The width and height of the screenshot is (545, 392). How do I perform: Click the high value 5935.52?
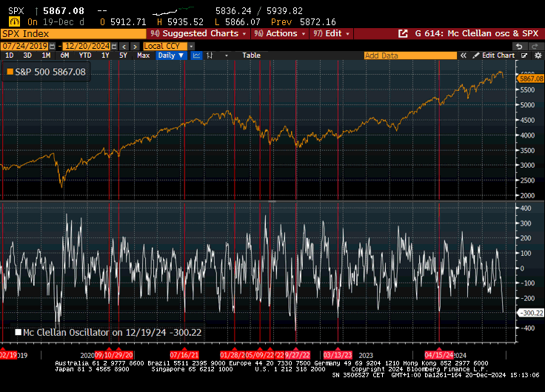pyautogui.click(x=185, y=22)
